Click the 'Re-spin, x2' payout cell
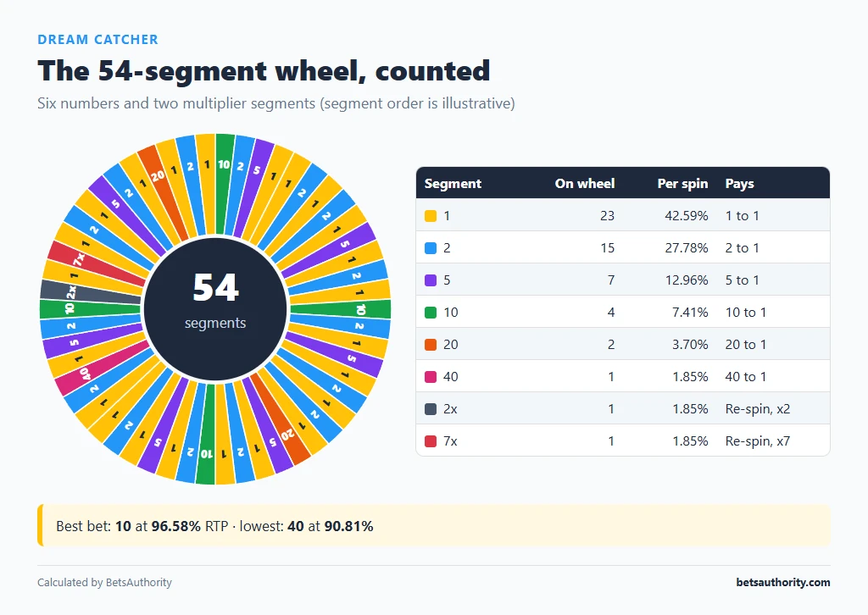Viewport: 868px width, 615px height. [x=758, y=409]
